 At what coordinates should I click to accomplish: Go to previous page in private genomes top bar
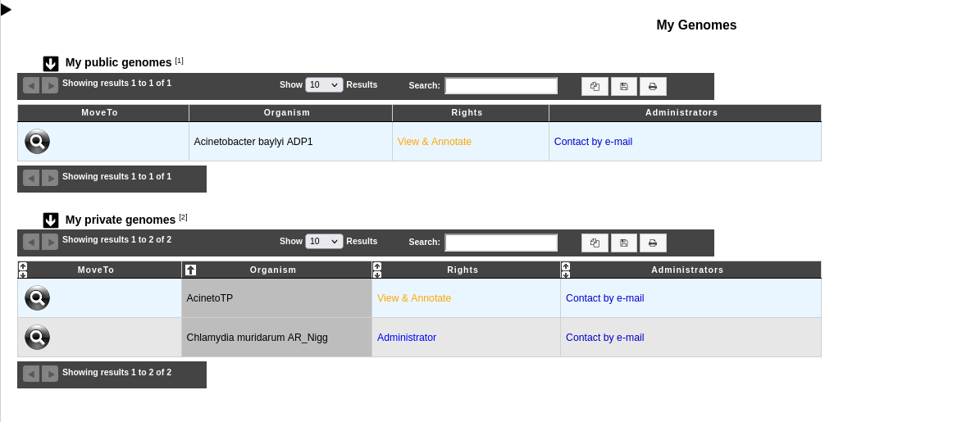click(x=31, y=242)
